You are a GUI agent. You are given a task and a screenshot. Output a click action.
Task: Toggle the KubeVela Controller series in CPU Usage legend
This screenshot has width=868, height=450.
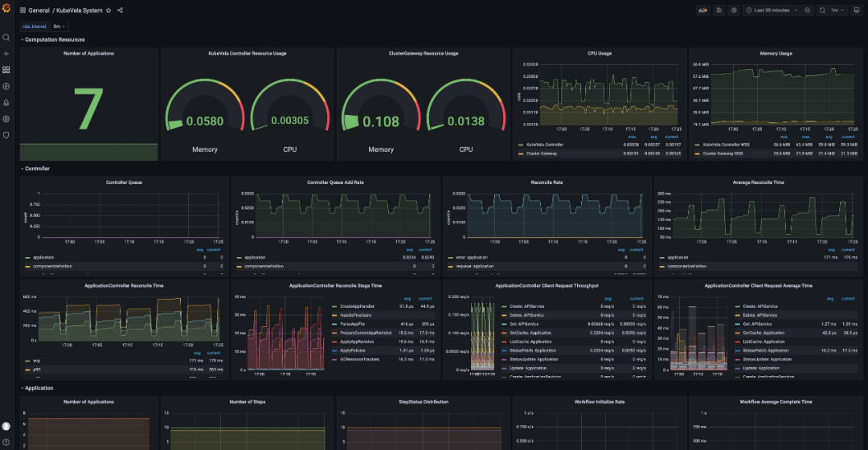543,145
